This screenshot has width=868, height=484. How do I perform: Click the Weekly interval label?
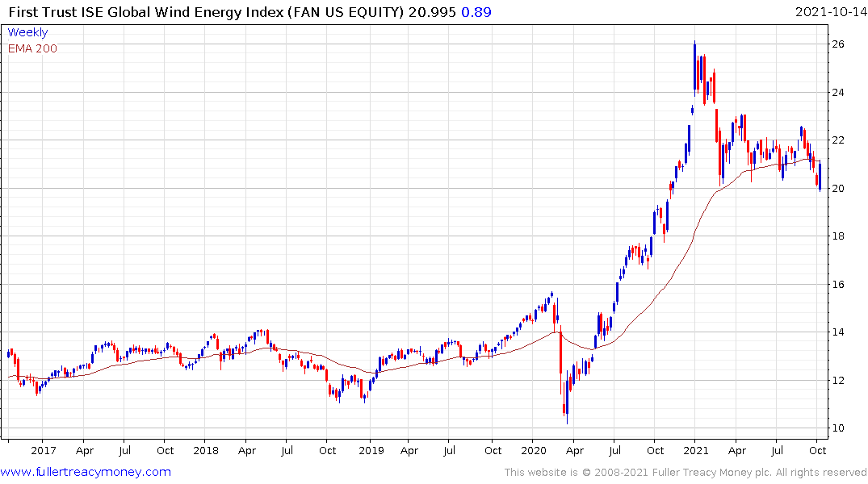click(x=27, y=32)
